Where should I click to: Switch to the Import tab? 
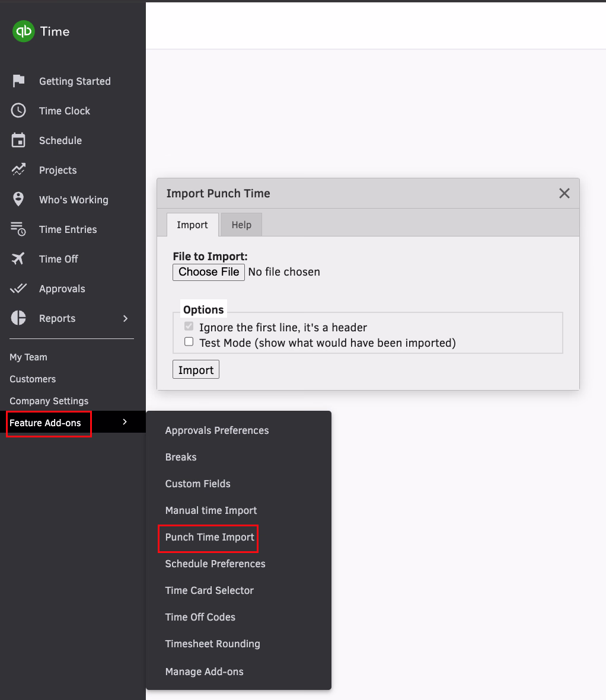point(193,225)
